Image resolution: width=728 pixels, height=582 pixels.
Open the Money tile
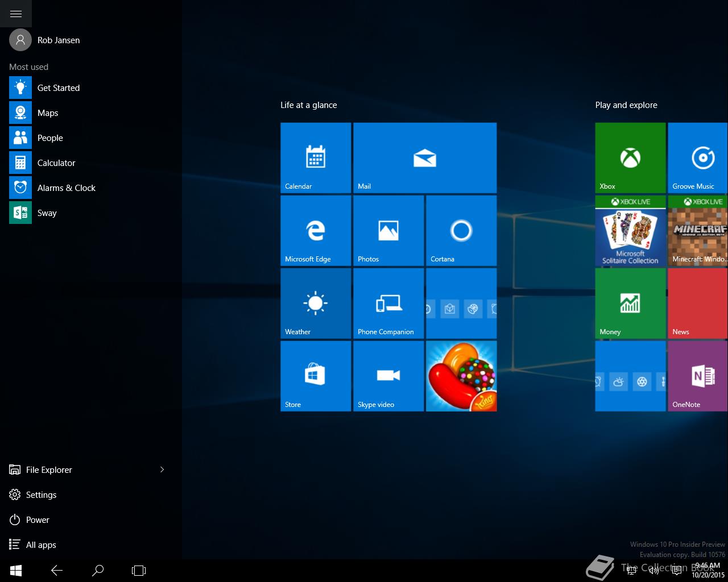pos(630,304)
